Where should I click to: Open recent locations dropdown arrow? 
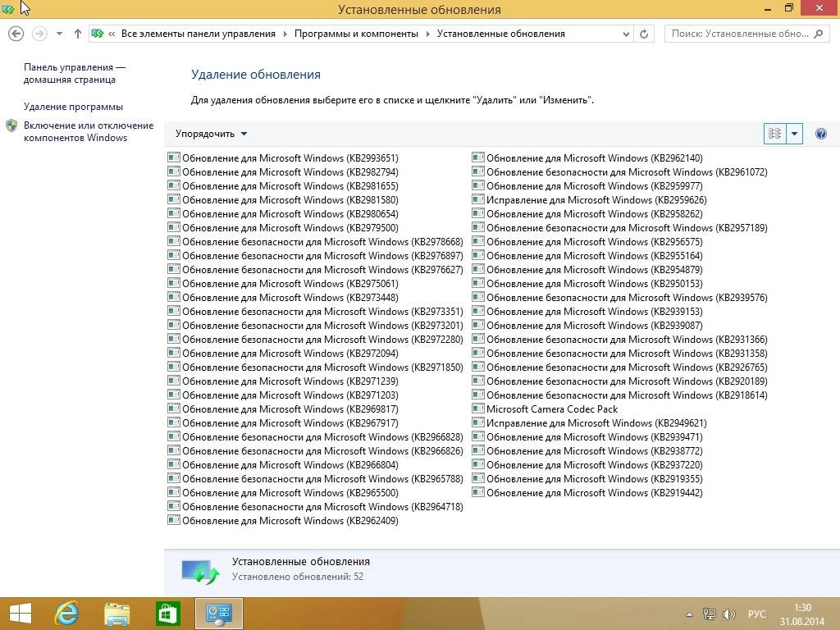pyautogui.click(x=59, y=34)
